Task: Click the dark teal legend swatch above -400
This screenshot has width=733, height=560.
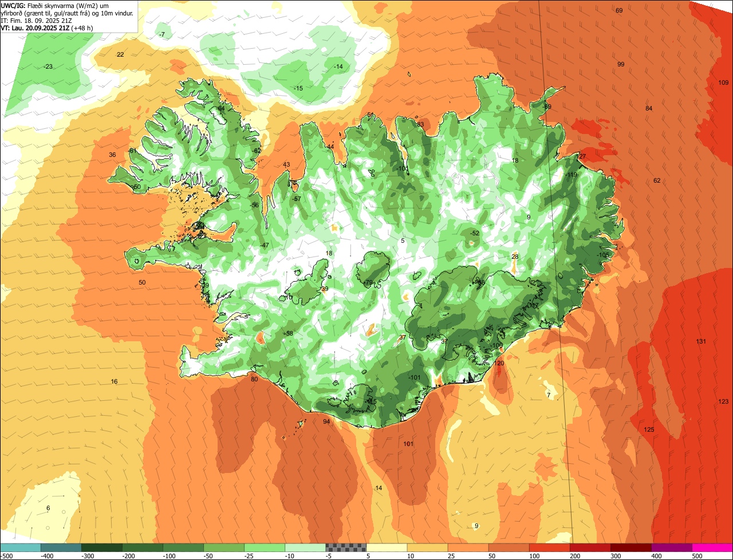Action: [x=61, y=547]
